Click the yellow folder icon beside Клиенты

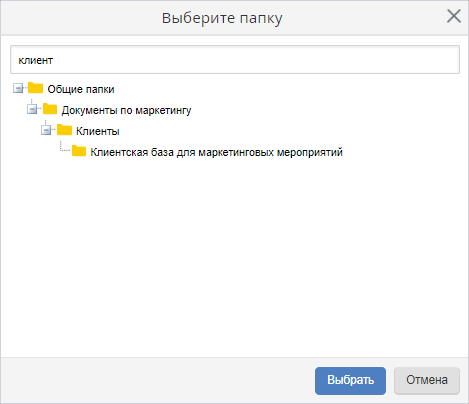pyautogui.click(x=64, y=130)
